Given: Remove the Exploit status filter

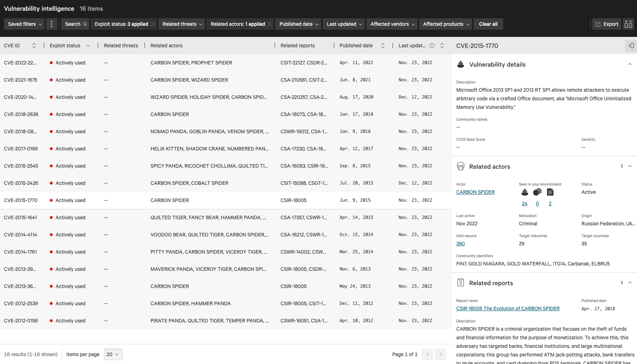Looking at the screenshot, I should pyautogui.click(x=153, y=24).
